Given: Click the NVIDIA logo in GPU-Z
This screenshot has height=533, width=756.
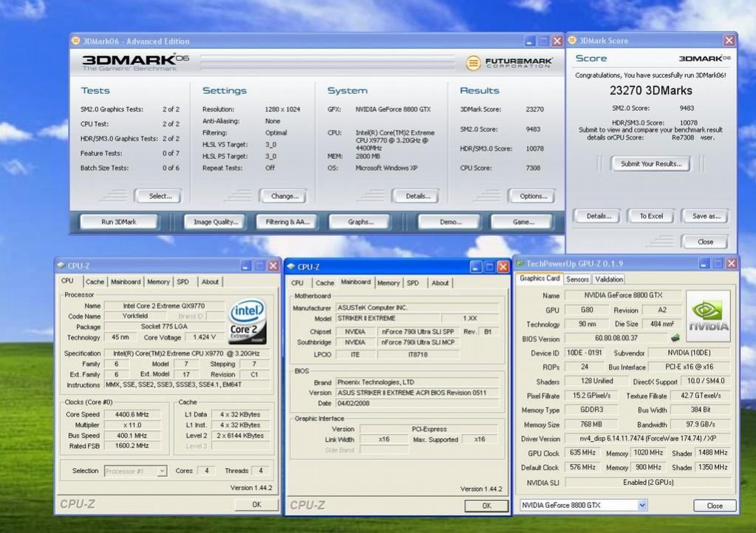Looking at the screenshot, I should click(708, 316).
